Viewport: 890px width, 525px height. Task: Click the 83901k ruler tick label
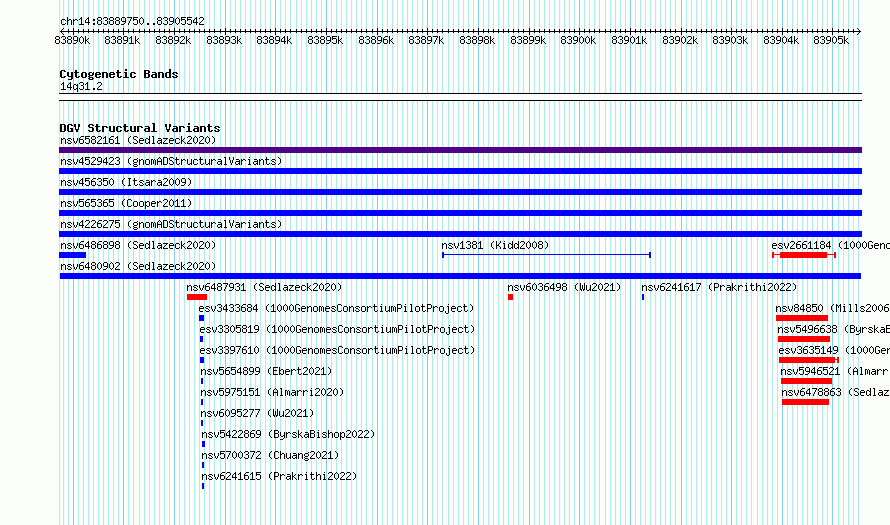[x=629, y=40]
